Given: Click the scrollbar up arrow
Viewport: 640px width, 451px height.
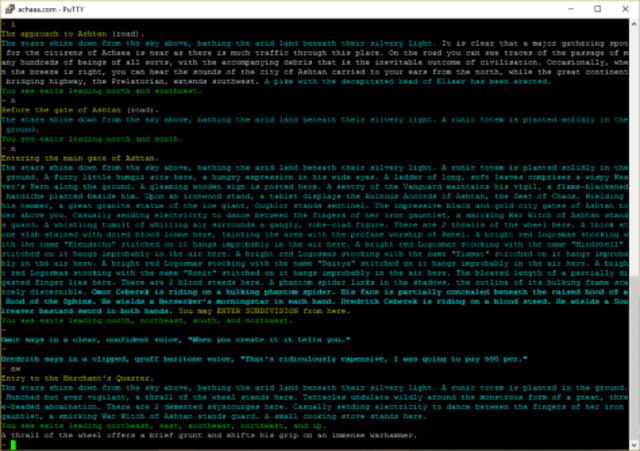Looking at the screenshot, I should pos(634,24).
